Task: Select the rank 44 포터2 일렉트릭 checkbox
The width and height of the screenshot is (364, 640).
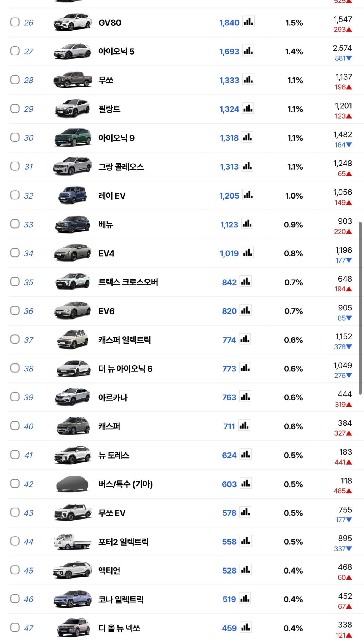Action: pos(15,541)
